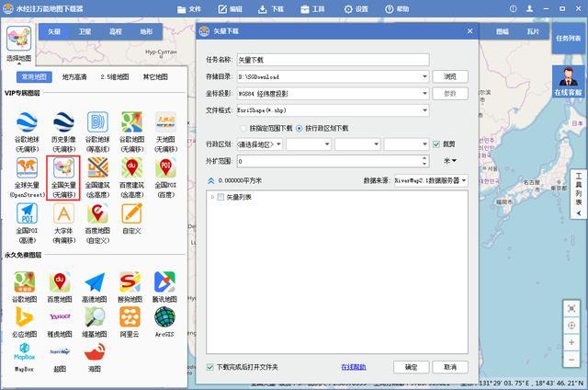The width and height of the screenshot is (588, 390).
Task: Select 大字体(有偏移) layer icon
Action: coord(63,213)
